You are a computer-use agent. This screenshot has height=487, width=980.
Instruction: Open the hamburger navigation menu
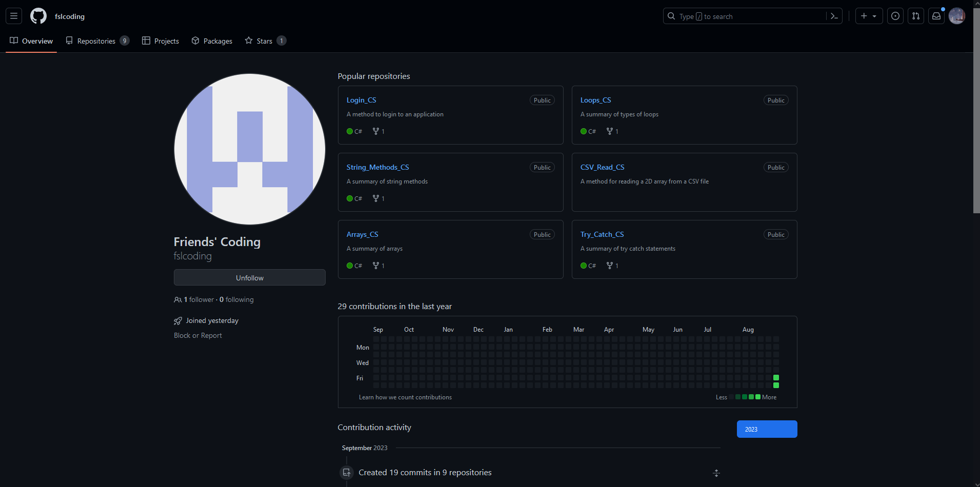click(x=13, y=16)
